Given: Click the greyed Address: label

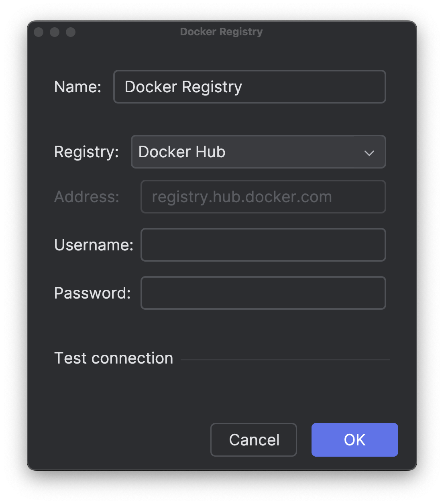Looking at the screenshot, I should [87, 197].
